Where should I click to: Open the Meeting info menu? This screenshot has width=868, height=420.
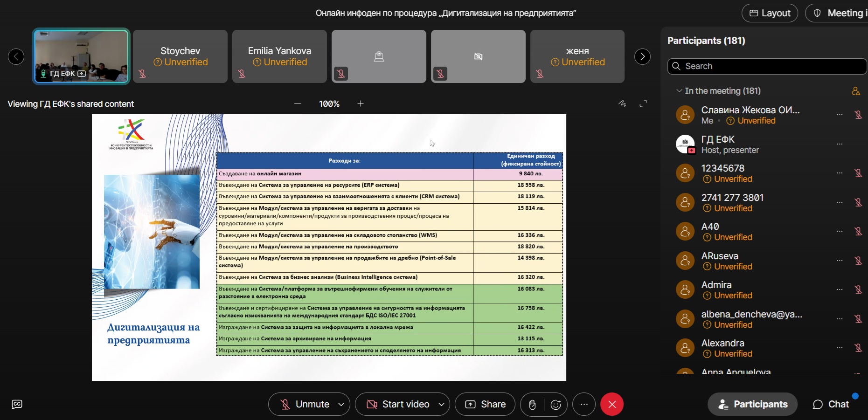click(x=837, y=13)
